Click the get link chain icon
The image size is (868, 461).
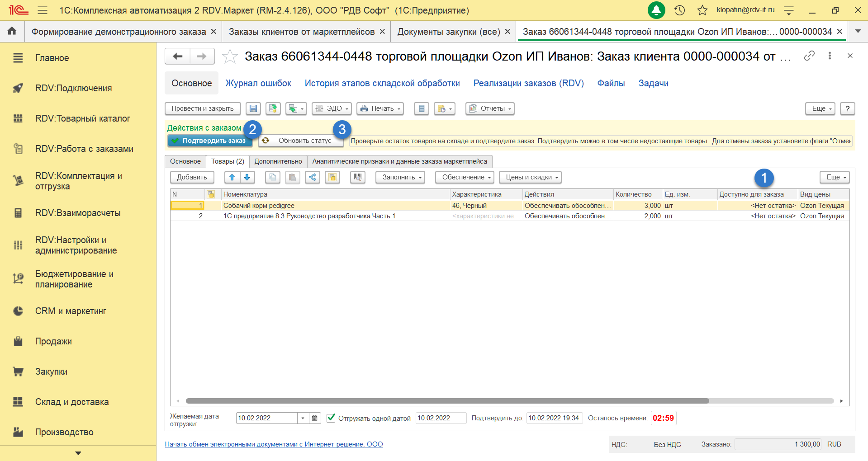pos(809,56)
